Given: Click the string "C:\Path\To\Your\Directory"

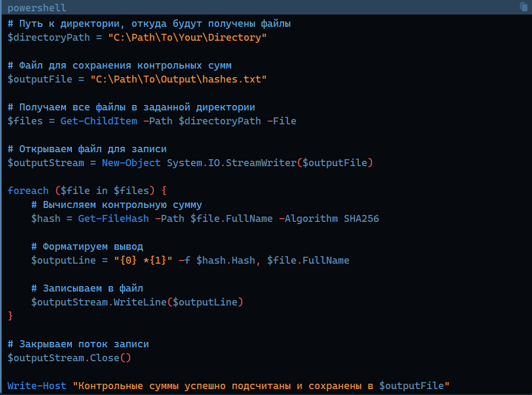Looking at the screenshot, I should [188, 38].
